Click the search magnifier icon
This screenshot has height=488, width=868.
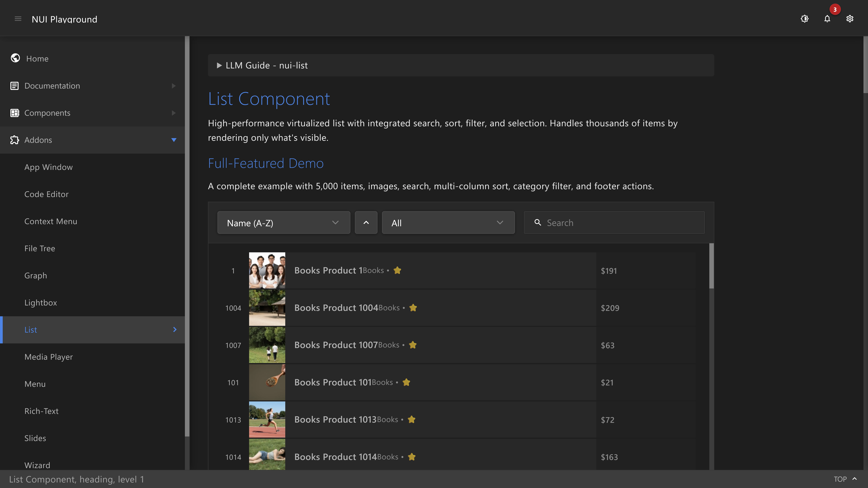tap(538, 223)
